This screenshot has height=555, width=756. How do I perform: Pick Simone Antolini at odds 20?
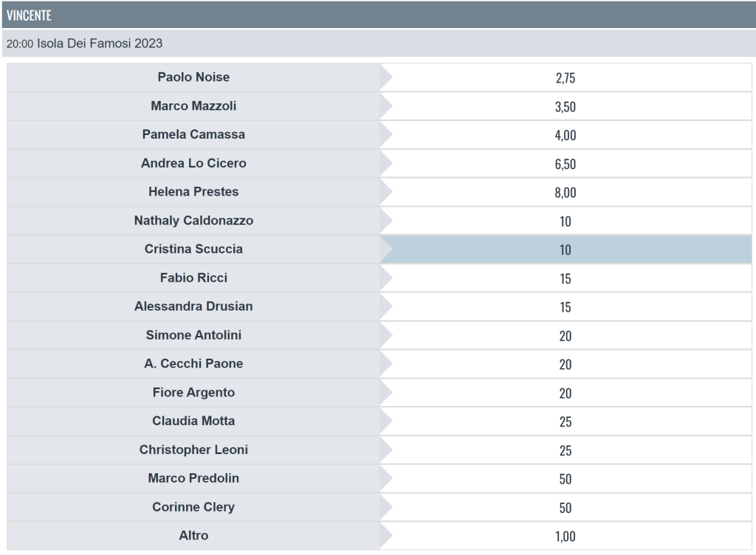pos(566,335)
